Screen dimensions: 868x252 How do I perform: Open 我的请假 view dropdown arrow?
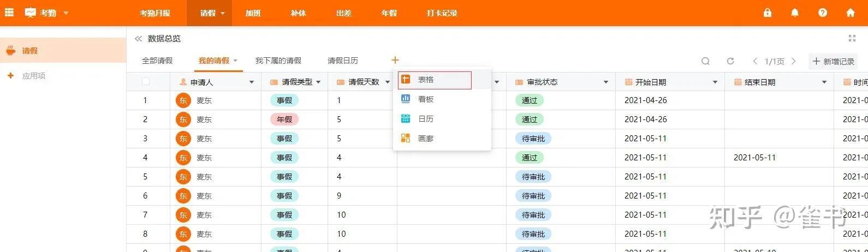click(236, 61)
